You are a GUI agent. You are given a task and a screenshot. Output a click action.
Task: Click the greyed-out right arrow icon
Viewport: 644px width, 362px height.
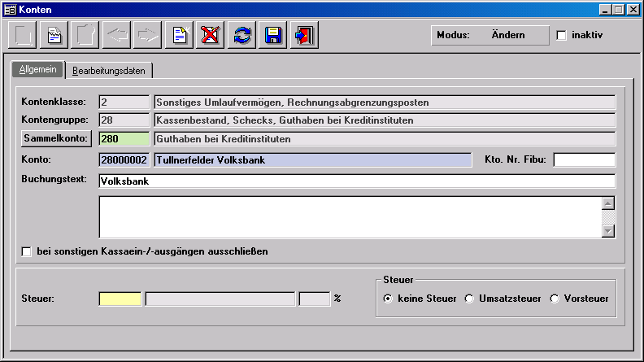149,35
